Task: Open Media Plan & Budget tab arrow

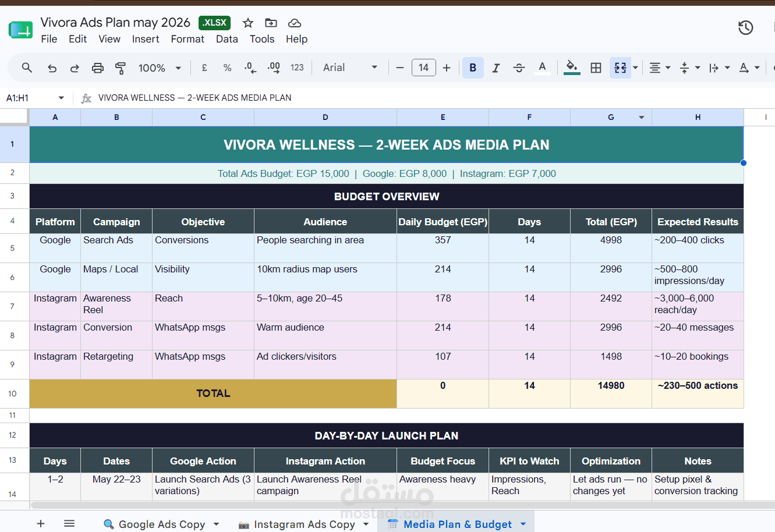Action: pyautogui.click(x=523, y=524)
